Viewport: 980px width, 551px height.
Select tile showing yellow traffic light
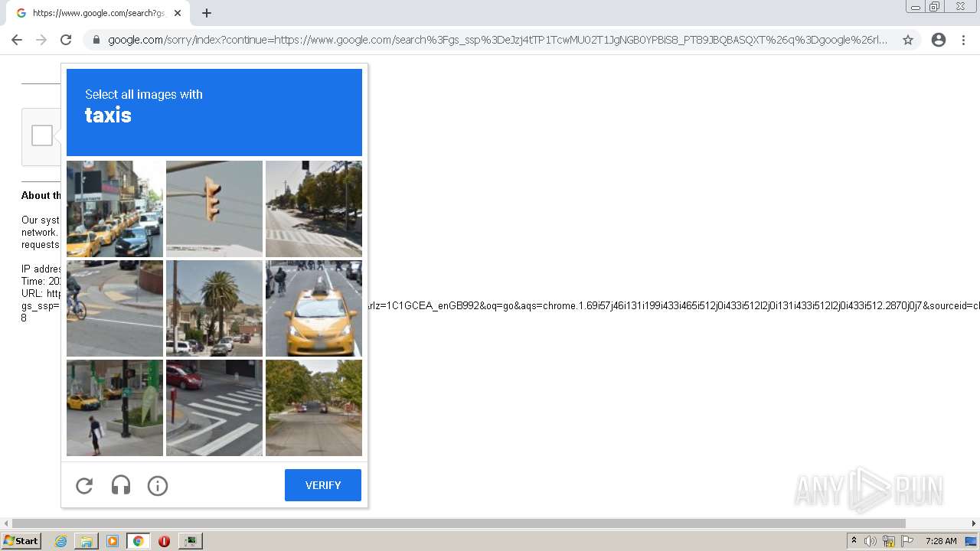tap(214, 209)
